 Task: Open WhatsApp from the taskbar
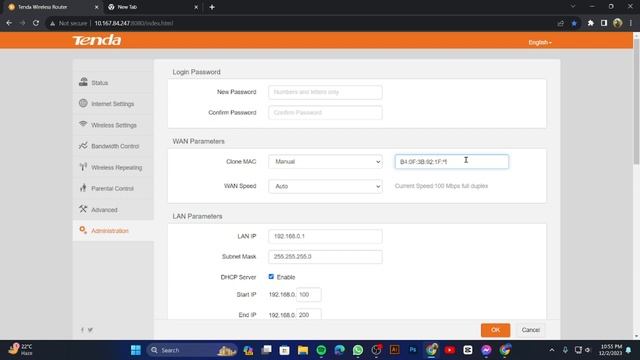358,350
